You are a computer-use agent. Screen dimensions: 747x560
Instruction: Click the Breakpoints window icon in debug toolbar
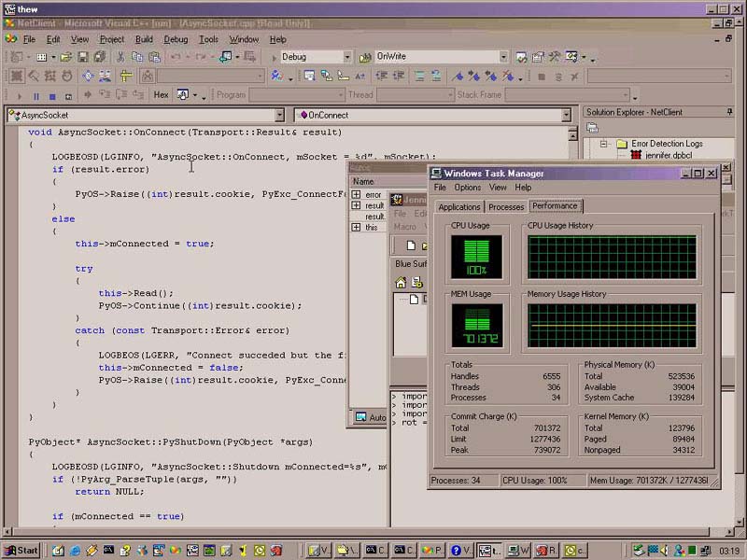click(x=183, y=95)
